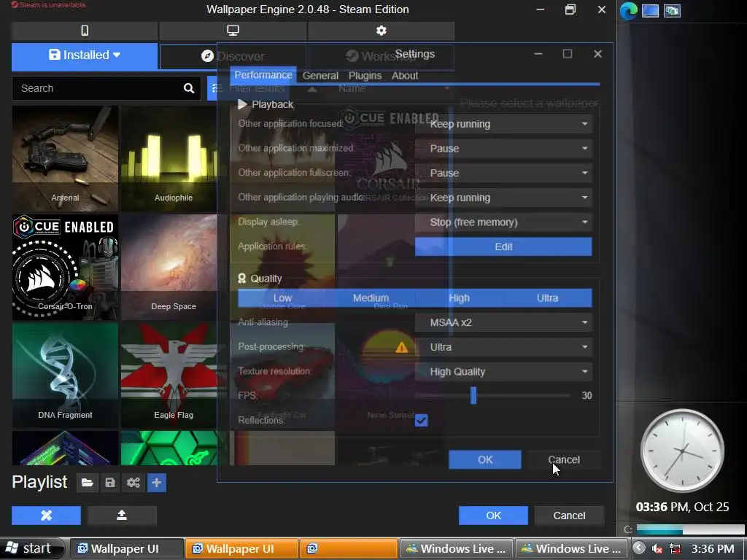747x560 pixels.
Task: Open the gear settings tab icon
Action: click(x=381, y=31)
